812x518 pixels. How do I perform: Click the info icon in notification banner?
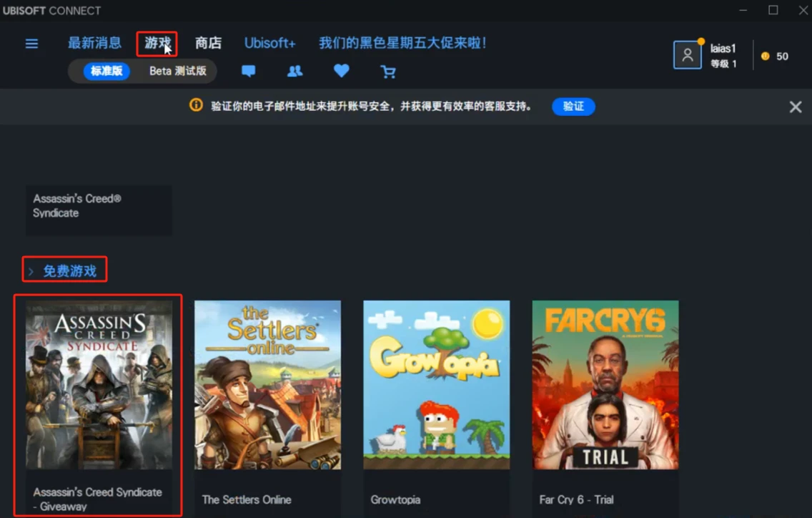click(x=196, y=105)
